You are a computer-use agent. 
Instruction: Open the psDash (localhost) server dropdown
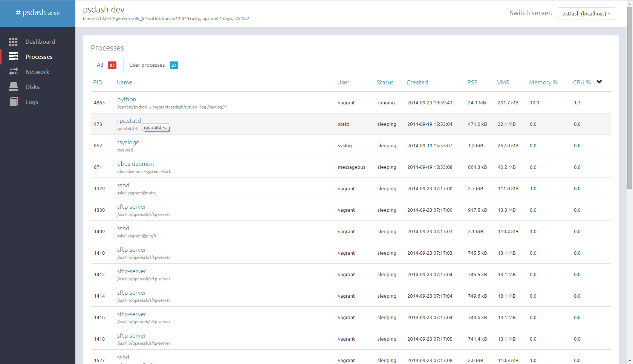point(586,14)
